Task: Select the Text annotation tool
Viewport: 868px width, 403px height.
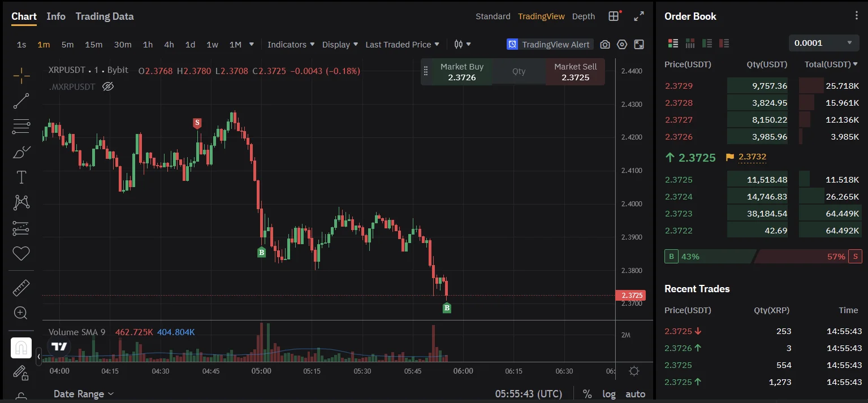Action: click(x=21, y=177)
